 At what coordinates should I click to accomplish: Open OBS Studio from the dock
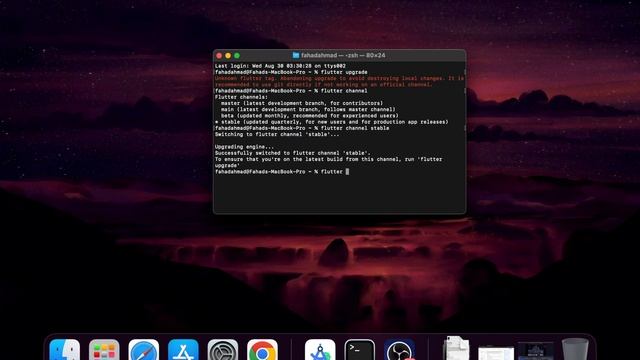tap(399, 350)
